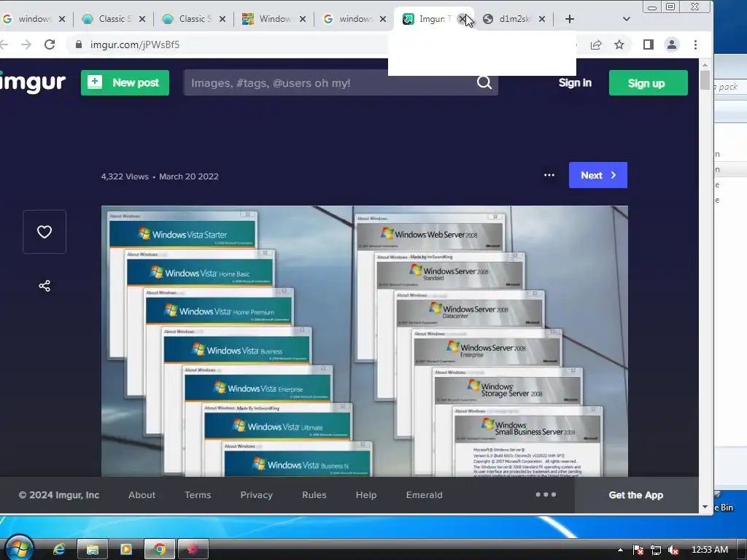The image size is (747, 560).
Task: Close the 'Window' tab
Action: point(303,19)
